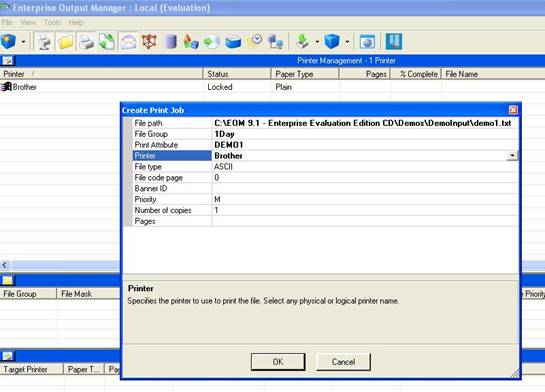Open the View menu
Viewport: 545px width, 392px height.
(28, 23)
